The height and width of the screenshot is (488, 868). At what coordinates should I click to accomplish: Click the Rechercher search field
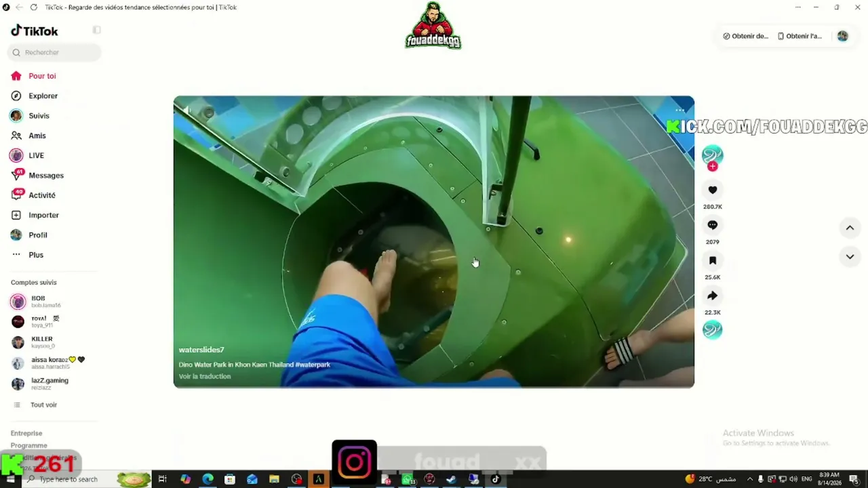55,52
